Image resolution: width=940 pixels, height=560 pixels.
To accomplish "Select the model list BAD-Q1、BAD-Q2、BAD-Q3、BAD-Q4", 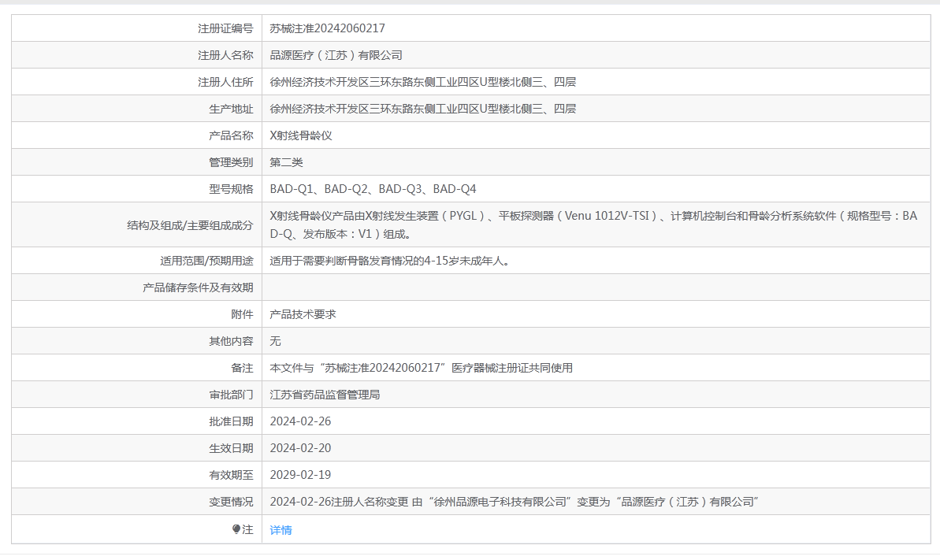I will 373,189.
